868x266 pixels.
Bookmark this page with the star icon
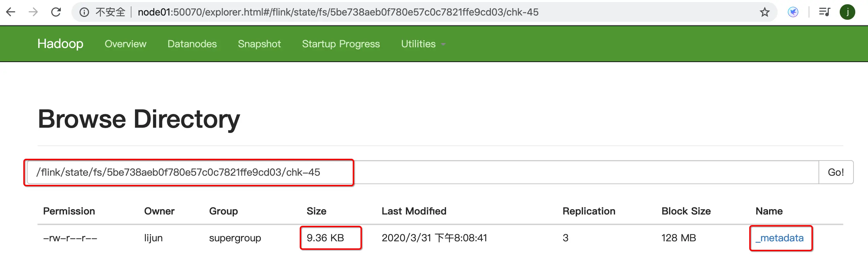(x=764, y=12)
